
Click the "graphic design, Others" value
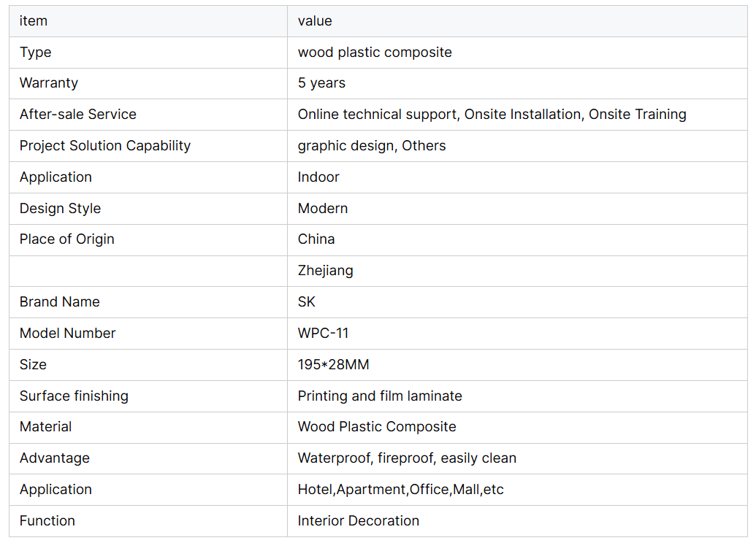pyautogui.click(x=371, y=146)
